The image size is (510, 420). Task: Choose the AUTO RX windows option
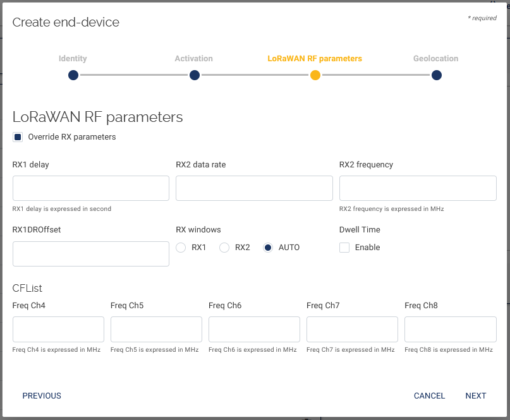(x=268, y=248)
